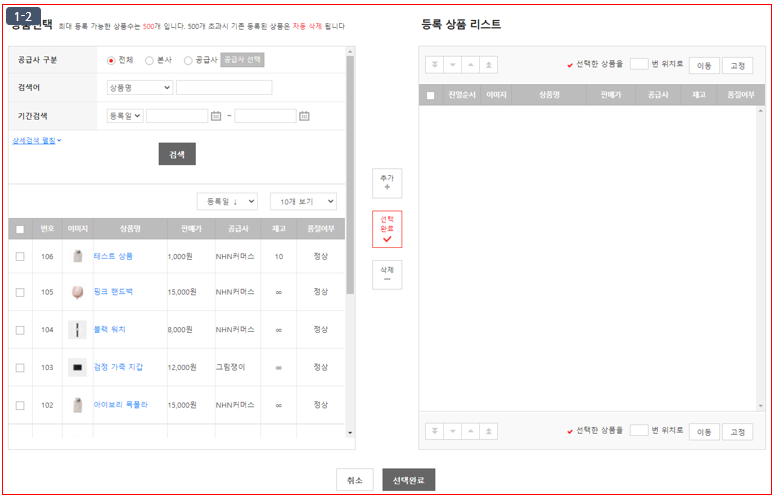Click the 삭제 minus button
This screenshot has height=501, width=776.
click(x=387, y=274)
